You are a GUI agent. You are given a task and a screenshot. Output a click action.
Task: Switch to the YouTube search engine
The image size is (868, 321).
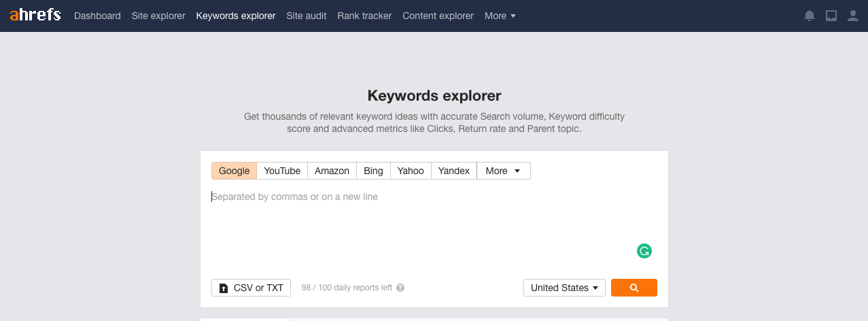282,171
